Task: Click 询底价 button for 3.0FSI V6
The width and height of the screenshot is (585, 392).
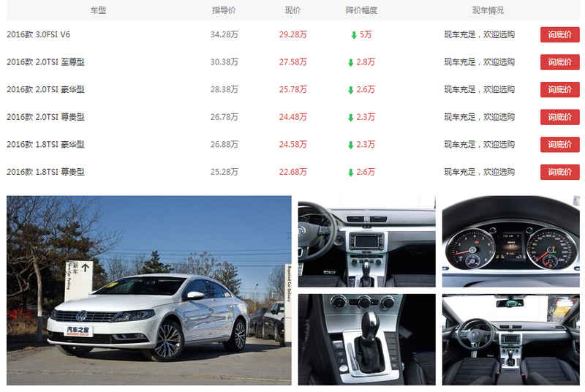Action: point(559,34)
